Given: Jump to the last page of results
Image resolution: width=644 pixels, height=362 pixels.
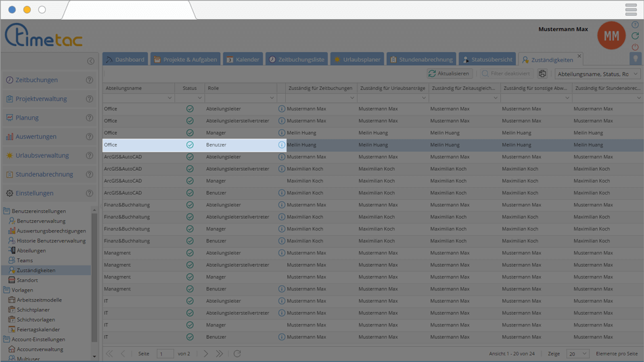Looking at the screenshot, I should point(219,353).
